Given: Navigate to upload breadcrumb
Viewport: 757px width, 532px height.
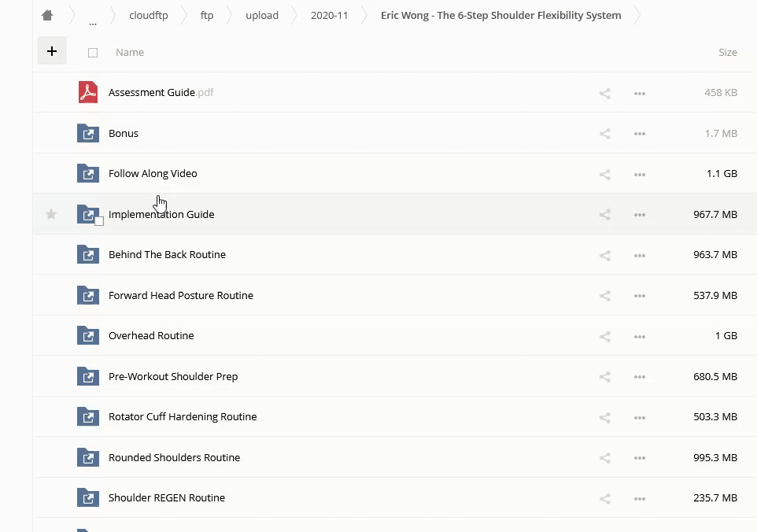Looking at the screenshot, I should pos(262,16).
